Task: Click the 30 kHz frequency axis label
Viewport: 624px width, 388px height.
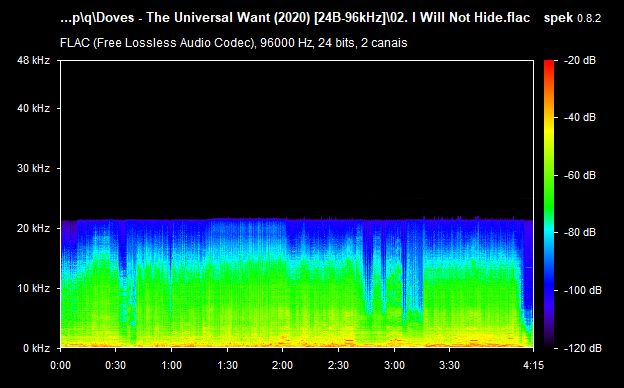Action: (33, 168)
